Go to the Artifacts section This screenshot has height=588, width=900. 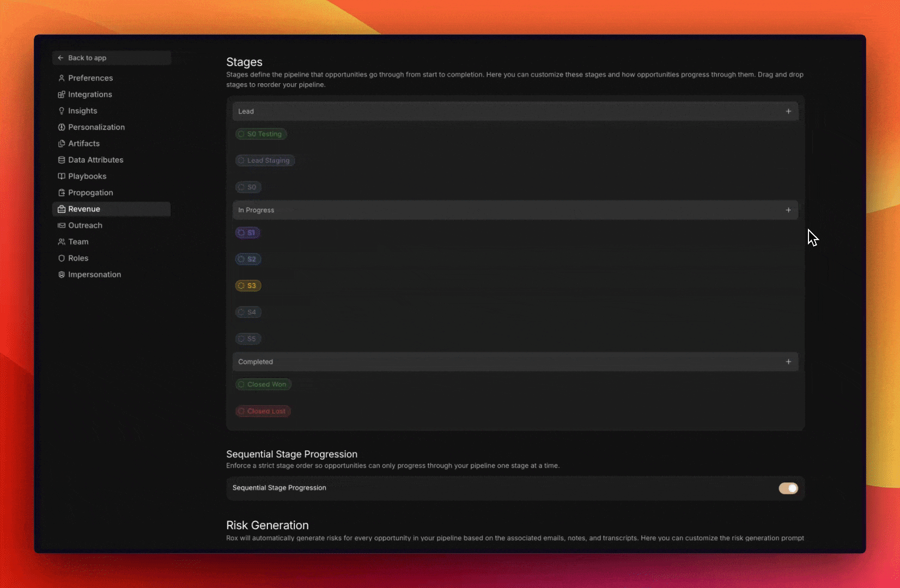[x=83, y=143]
